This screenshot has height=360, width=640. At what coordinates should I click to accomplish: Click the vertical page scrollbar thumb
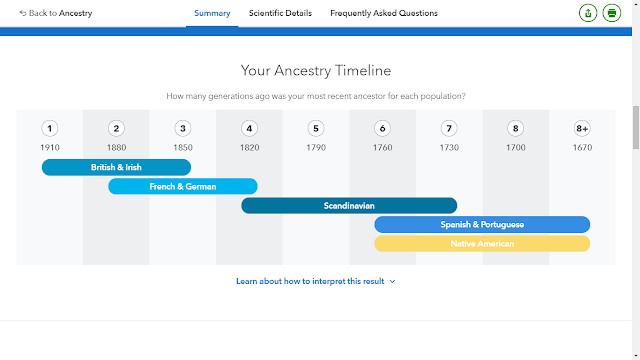tap(636, 127)
